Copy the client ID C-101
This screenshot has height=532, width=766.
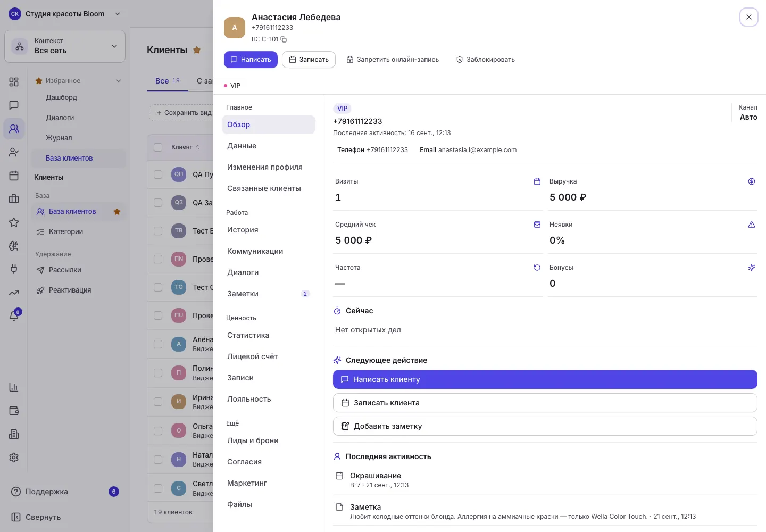pos(284,39)
